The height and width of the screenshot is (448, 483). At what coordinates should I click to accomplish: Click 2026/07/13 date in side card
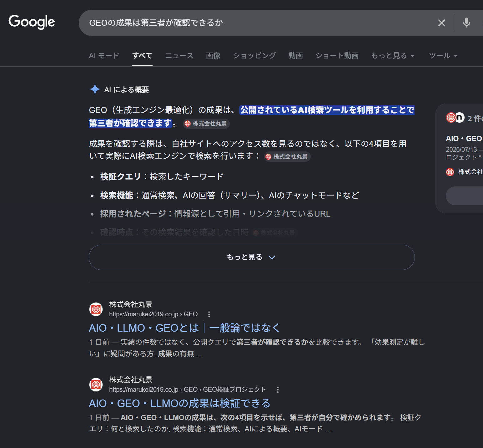(461, 150)
